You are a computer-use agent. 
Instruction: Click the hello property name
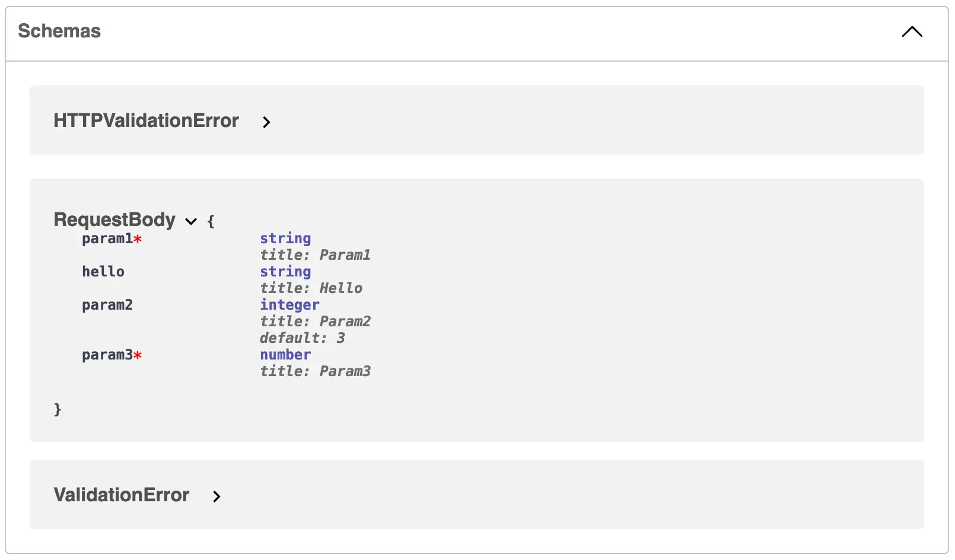[x=103, y=272]
